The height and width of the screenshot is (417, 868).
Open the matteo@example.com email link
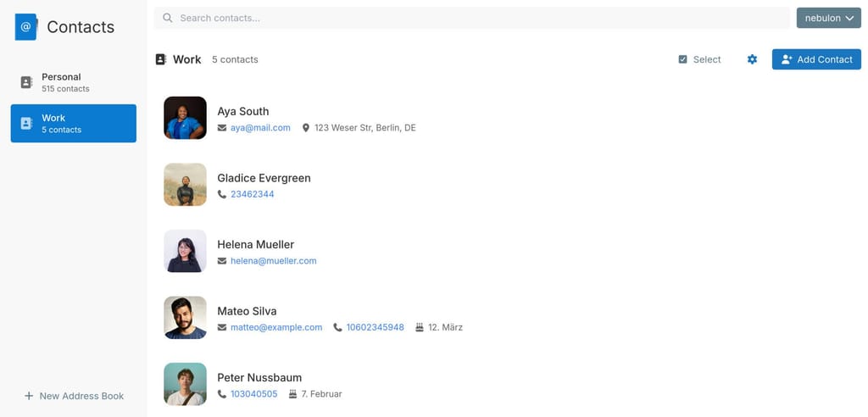276,327
